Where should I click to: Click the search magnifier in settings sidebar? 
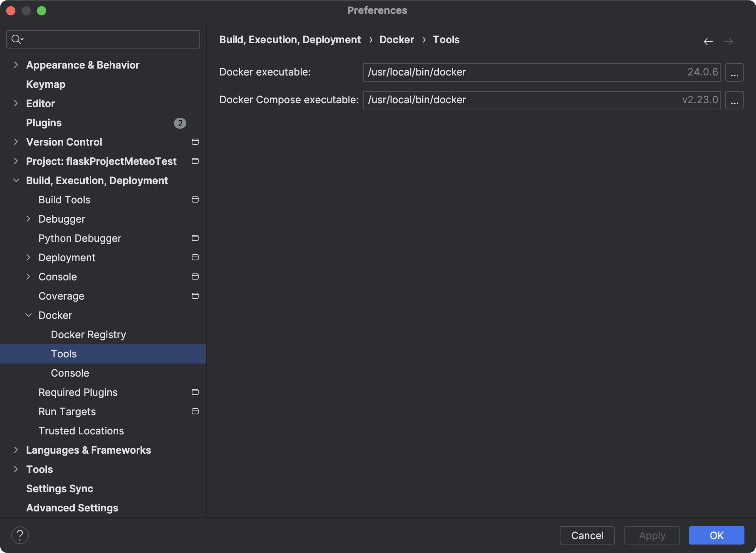(x=17, y=39)
